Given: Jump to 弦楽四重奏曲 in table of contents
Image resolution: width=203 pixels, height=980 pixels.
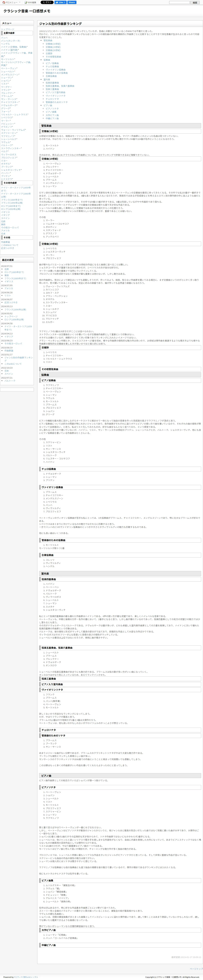Looking at the screenshot, I should pos(52,83).
